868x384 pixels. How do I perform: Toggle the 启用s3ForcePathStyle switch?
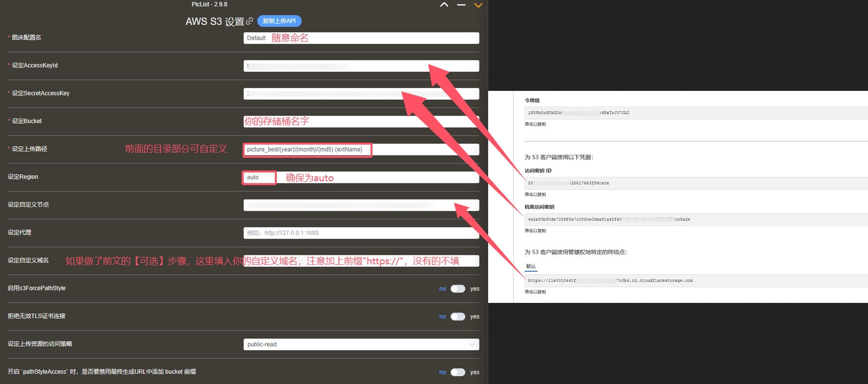tap(457, 289)
